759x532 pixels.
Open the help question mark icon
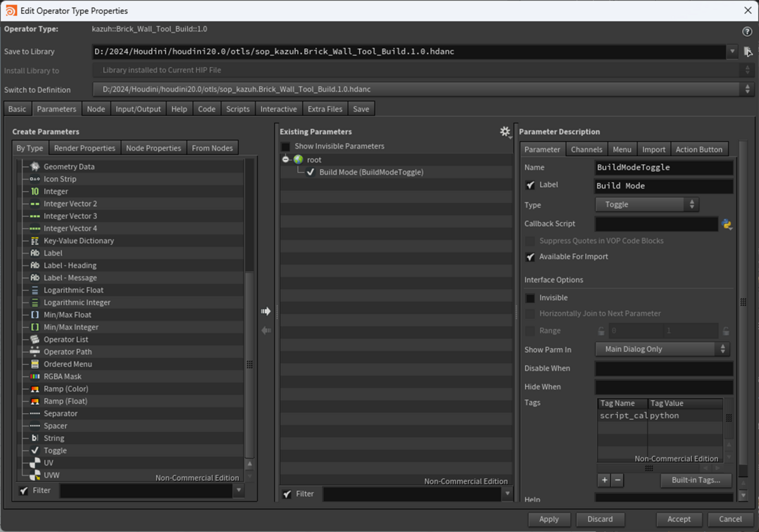(746, 31)
